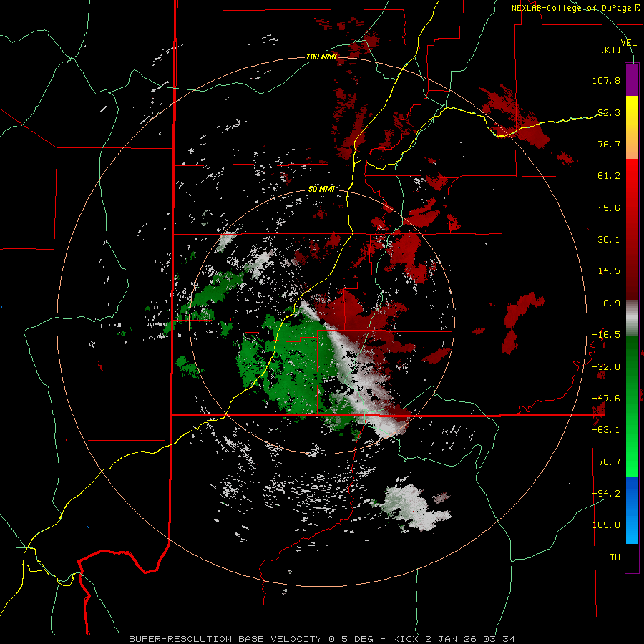Click the 100 NMI range ring label
This screenshot has height=644, width=644.
(321, 57)
